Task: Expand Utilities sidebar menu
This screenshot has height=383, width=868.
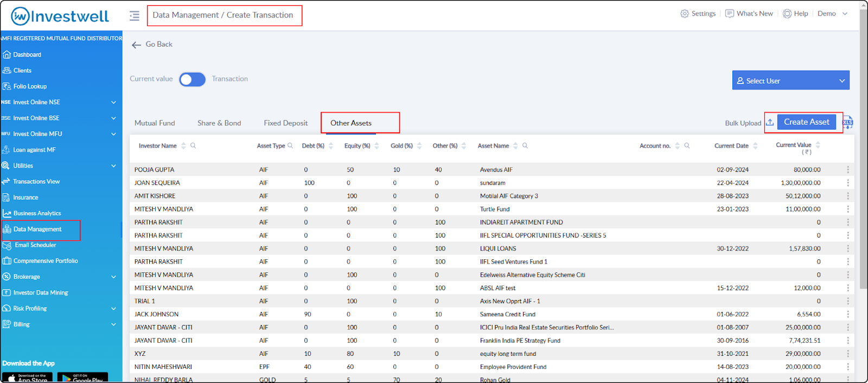Action: (x=113, y=165)
